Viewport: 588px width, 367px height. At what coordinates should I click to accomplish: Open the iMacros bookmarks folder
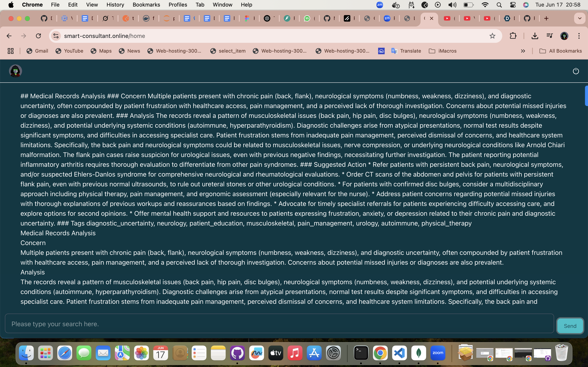pyautogui.click(x=442, y=51)
